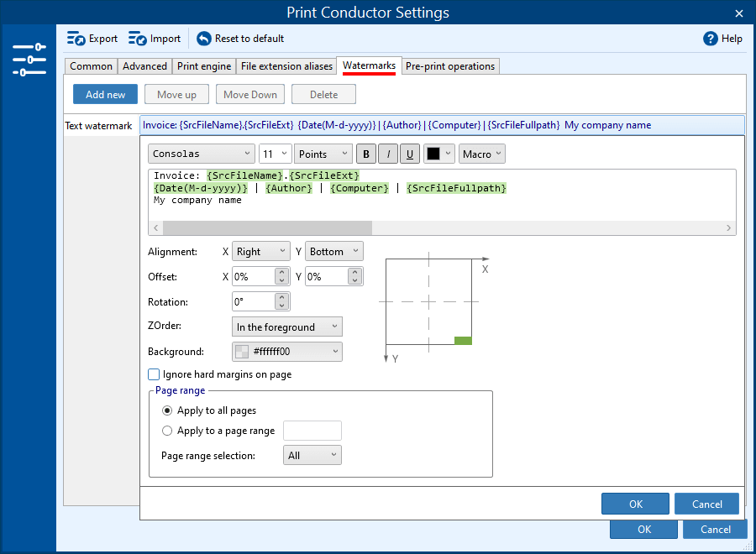756x554 pixels.
Task: Open Help via question mark icon
Action: point(710,38)
